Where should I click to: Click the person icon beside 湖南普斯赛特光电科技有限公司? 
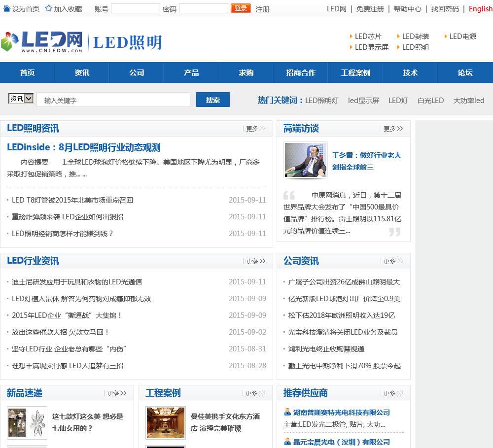(x=287, y=412)
